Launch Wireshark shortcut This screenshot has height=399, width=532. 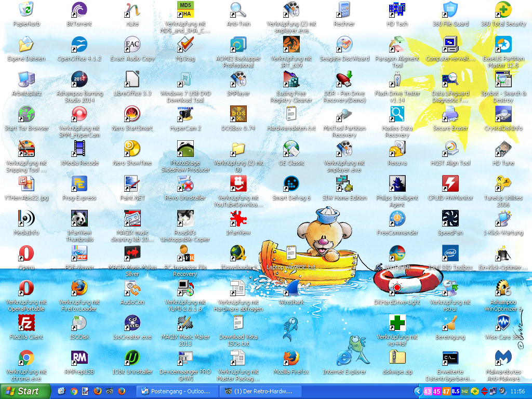291,288
